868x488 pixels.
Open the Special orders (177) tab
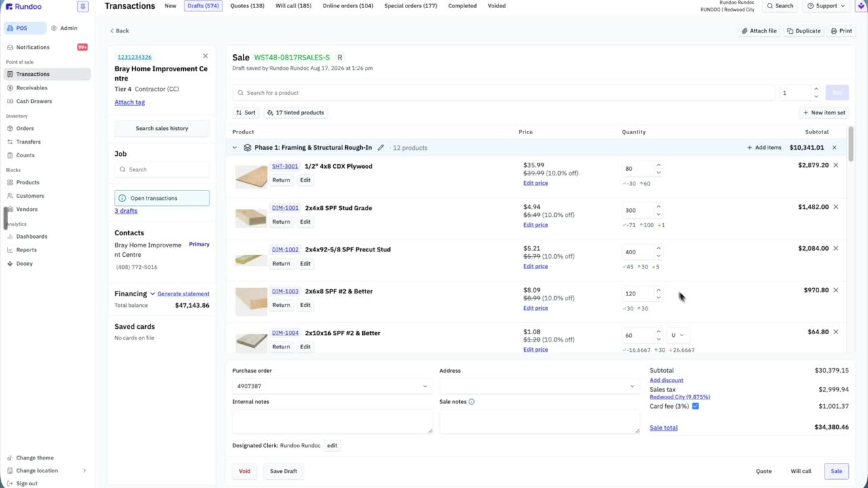[x=411, y=6]
